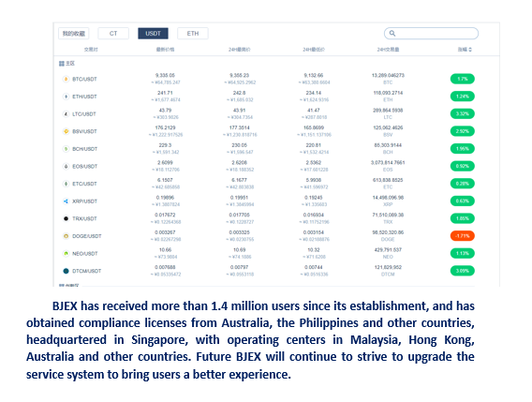Click the Litecoin coin icon
This screenshot has width=532, height=402.
[x=66, y=114]
